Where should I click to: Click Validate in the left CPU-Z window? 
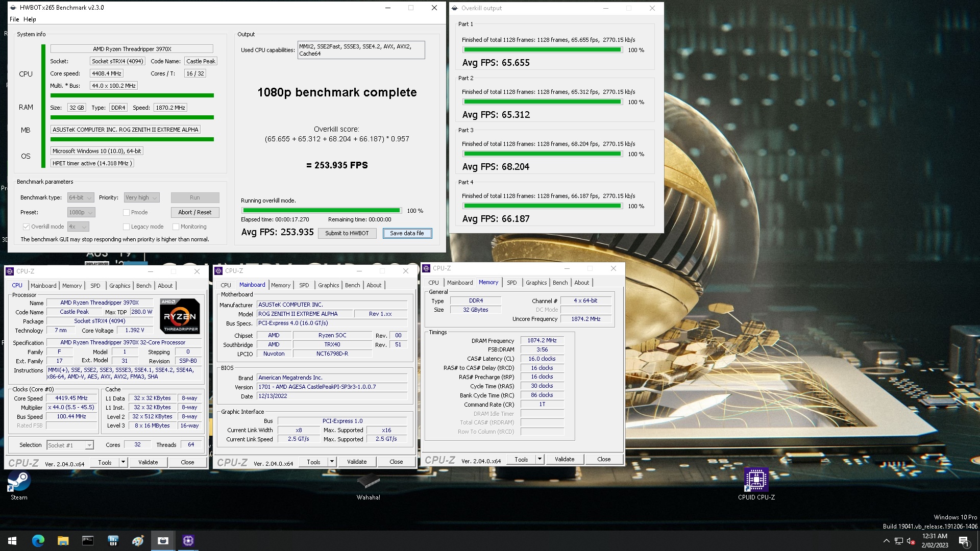(148, 462)
